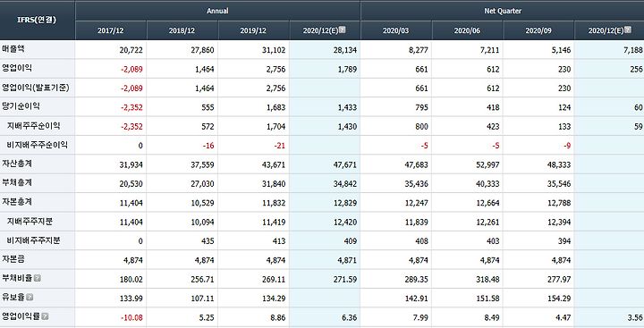The height and width of the screenshot is (328, 644).
Task: Select 2018/12 매출액 value 27,860
Action: (x=202, y=50)
